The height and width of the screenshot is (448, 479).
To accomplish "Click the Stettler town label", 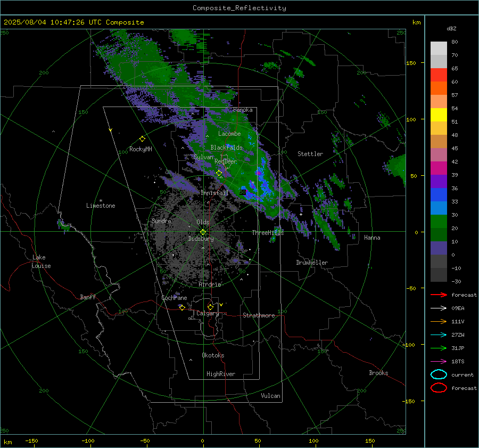I will (x=310, y=154).
